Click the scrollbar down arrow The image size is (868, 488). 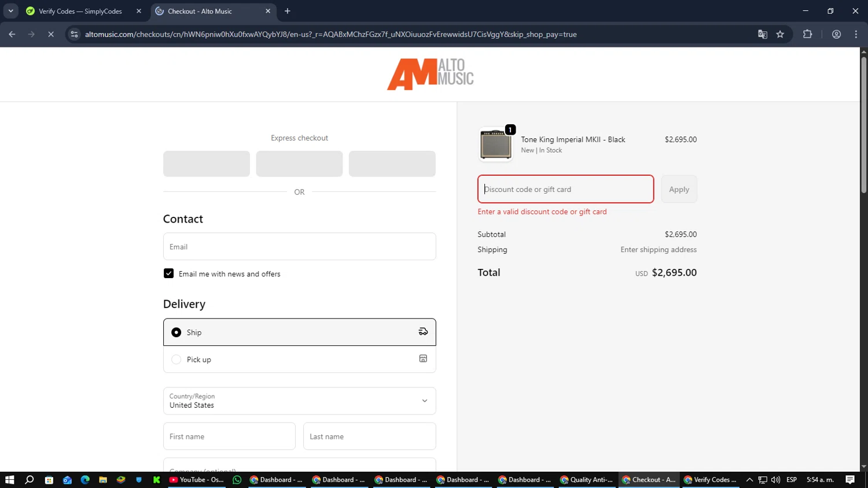coord(863,467)
